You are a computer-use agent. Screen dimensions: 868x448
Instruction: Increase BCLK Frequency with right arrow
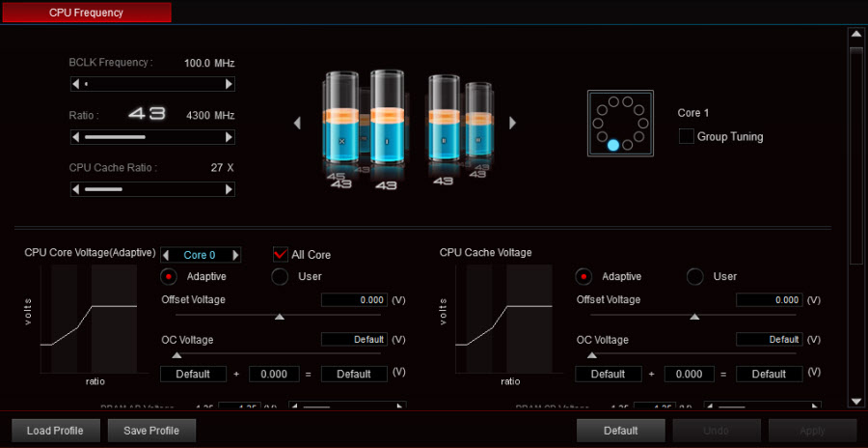point(229,84)
